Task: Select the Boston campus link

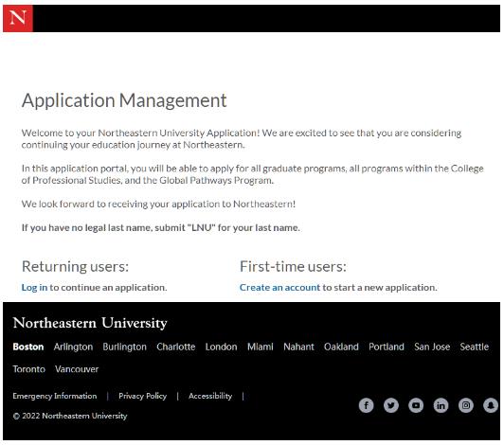Action: click(x=28, y=347)
